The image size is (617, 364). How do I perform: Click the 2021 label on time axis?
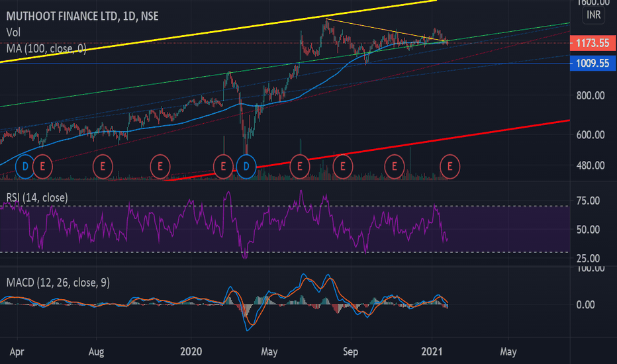pyautogui.click(x=432, y=351)
